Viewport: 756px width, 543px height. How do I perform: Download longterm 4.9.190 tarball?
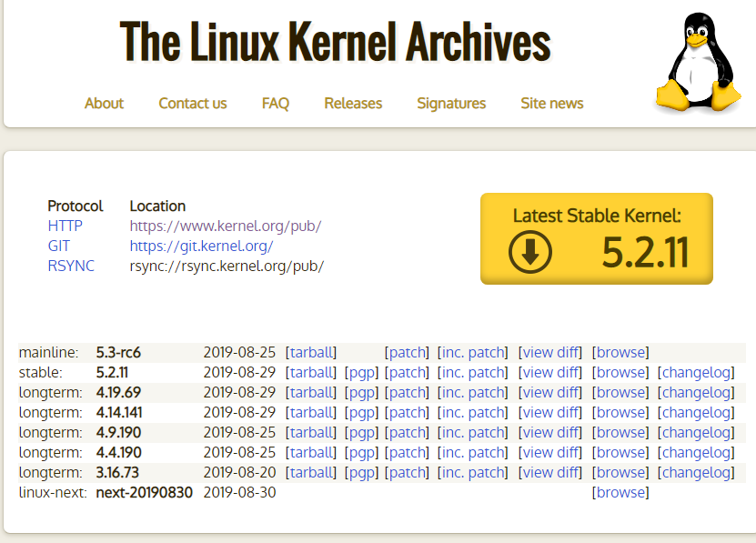[311, 433]
